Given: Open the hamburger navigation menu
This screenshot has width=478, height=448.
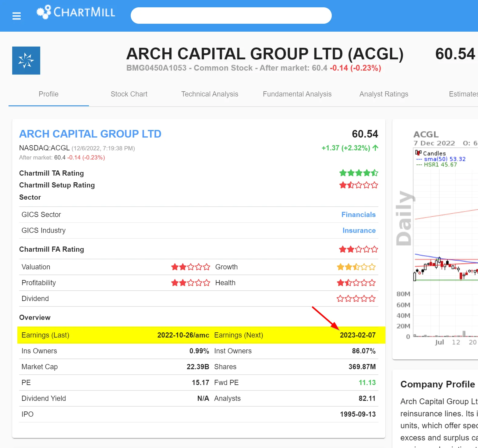Looking at the screenshot, I should point(16,16).
